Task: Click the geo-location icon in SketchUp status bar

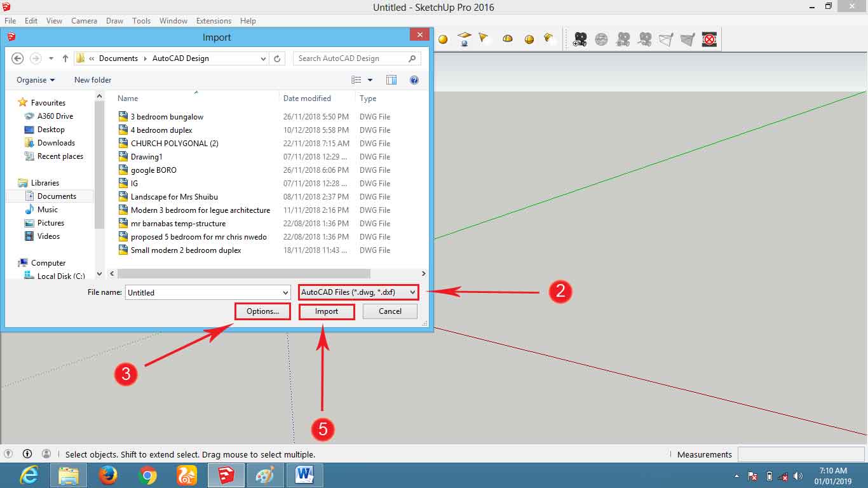Action: (x=8, y=454)
